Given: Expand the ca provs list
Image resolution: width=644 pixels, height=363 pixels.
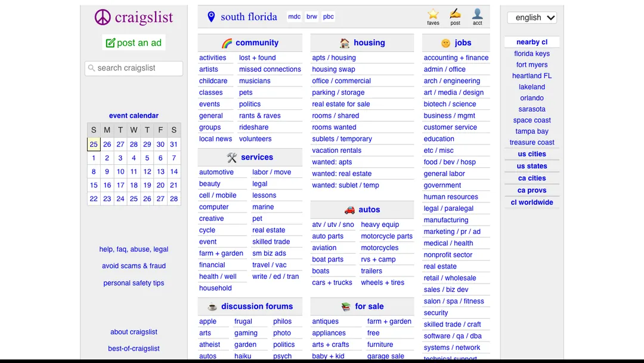Looking at the screenshot, I should click(x=532, y=190).
